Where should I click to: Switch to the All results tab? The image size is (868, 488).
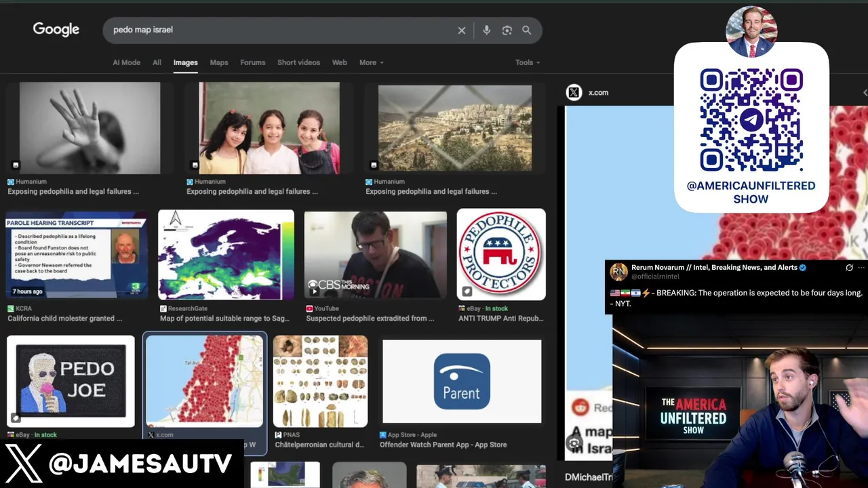(x=157, y=62)
